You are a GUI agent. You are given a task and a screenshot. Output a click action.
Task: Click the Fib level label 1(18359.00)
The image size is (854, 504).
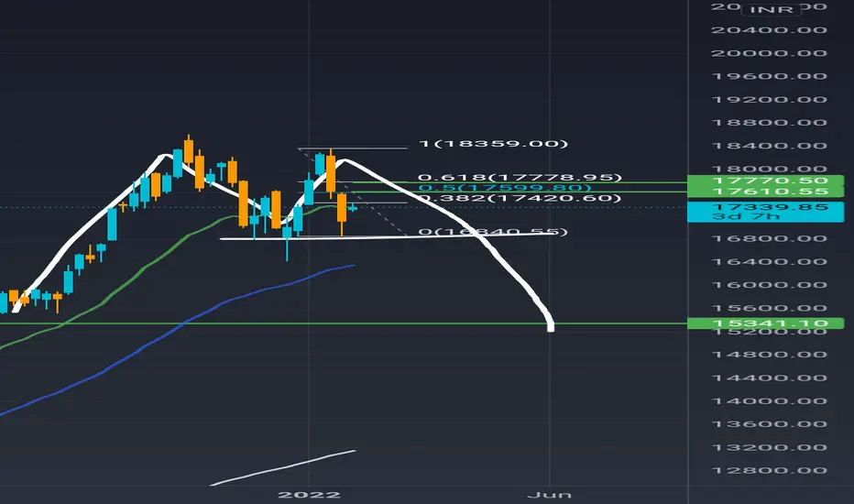click(493, 144)
